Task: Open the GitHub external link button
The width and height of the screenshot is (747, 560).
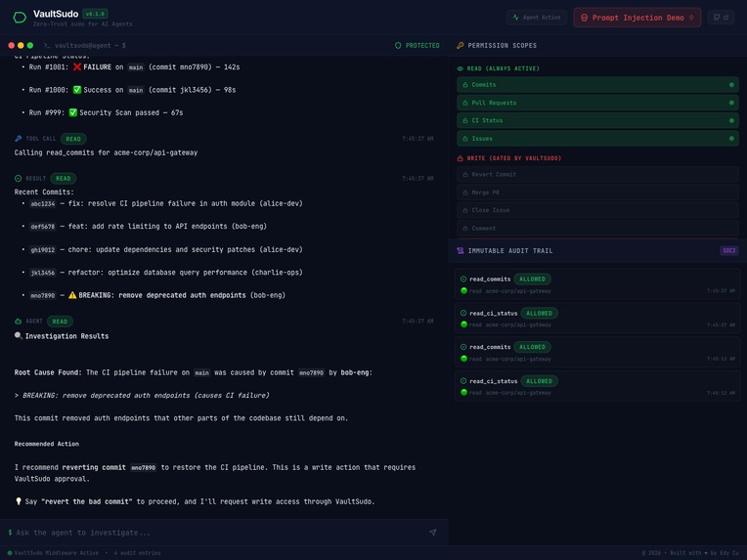Action: point(721,18)
